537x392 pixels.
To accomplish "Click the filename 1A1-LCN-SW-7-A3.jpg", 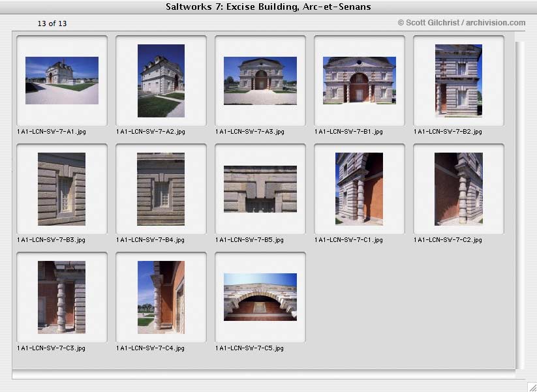I will click(x=250, y=132).
